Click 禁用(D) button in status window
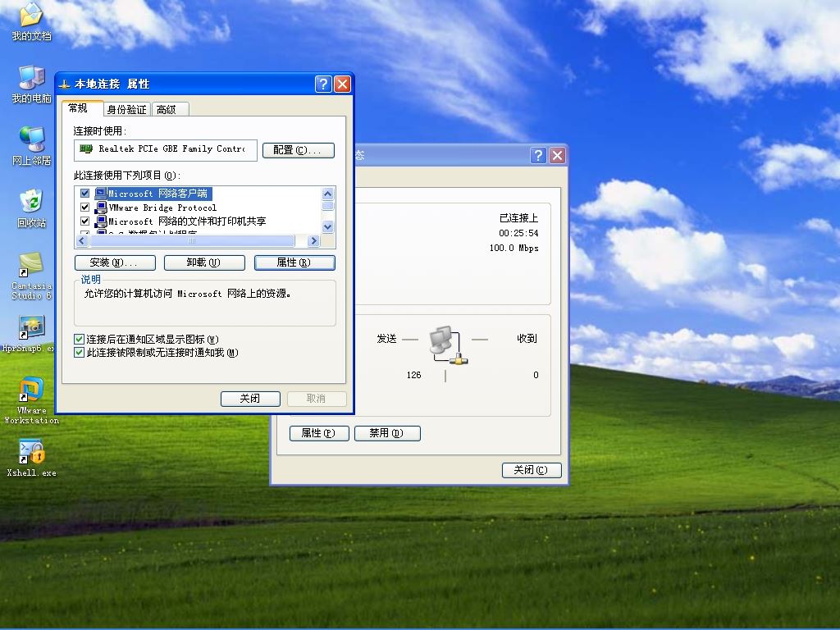The image size is (840, 630). [387, 433]
